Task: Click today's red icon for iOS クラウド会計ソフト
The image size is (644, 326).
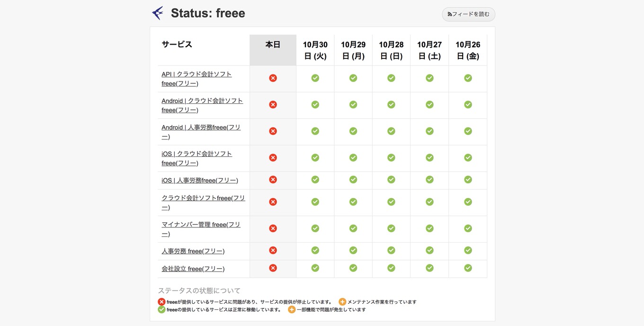Action: pyautogui.click(x=273, y=157)
